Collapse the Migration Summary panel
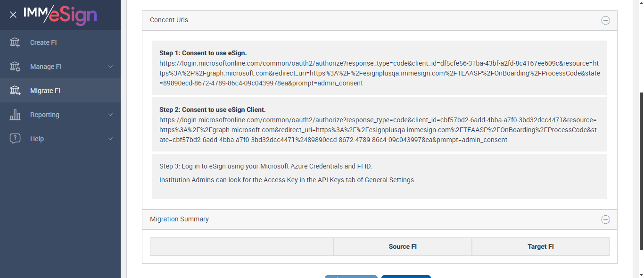Screen dimensions: 644x278 (x=605, y=219)
